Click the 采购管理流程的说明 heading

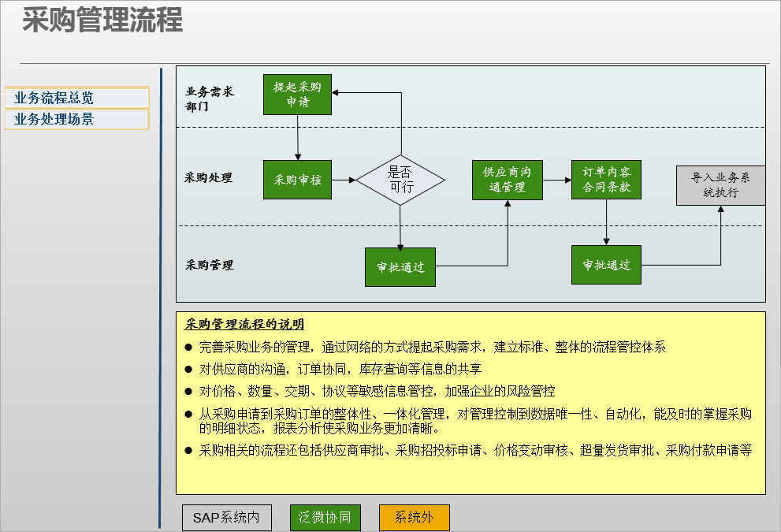tap(244, 324)
